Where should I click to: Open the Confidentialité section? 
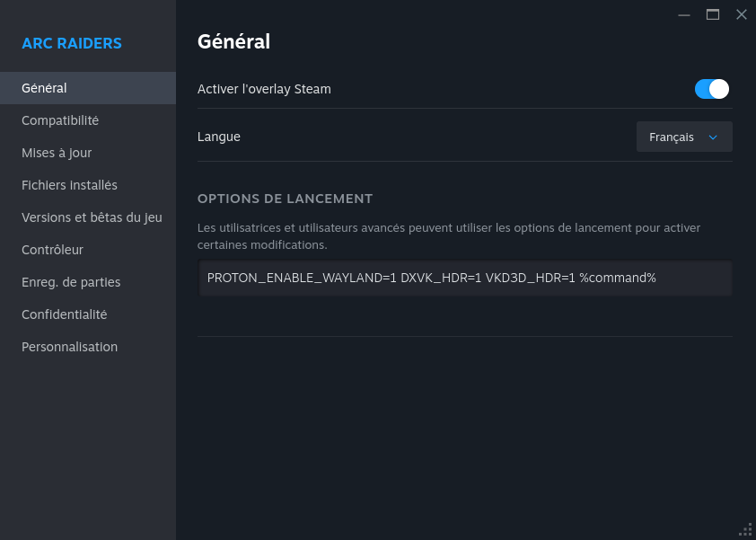pyautogui.click(x=88, y=314)
